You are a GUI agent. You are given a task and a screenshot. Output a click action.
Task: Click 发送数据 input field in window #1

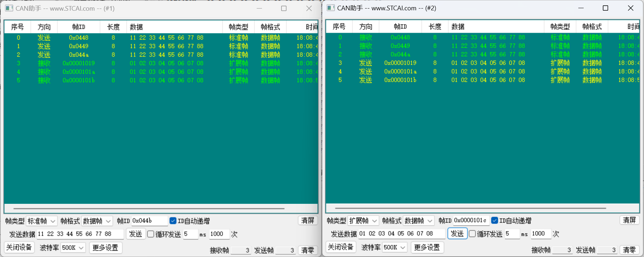pyautogui.click(x=80, y=234)
